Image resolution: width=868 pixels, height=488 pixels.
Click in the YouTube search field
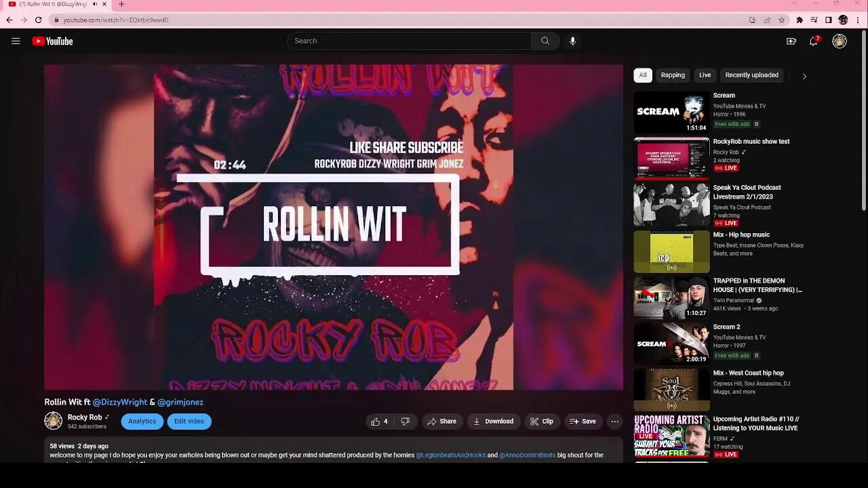tap(409, 41)
